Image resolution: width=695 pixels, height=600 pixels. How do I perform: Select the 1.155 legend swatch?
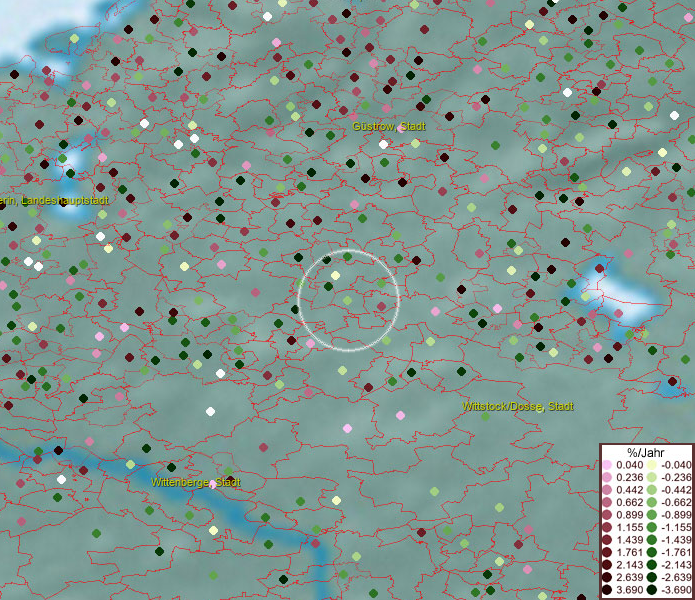pos(607,527)
